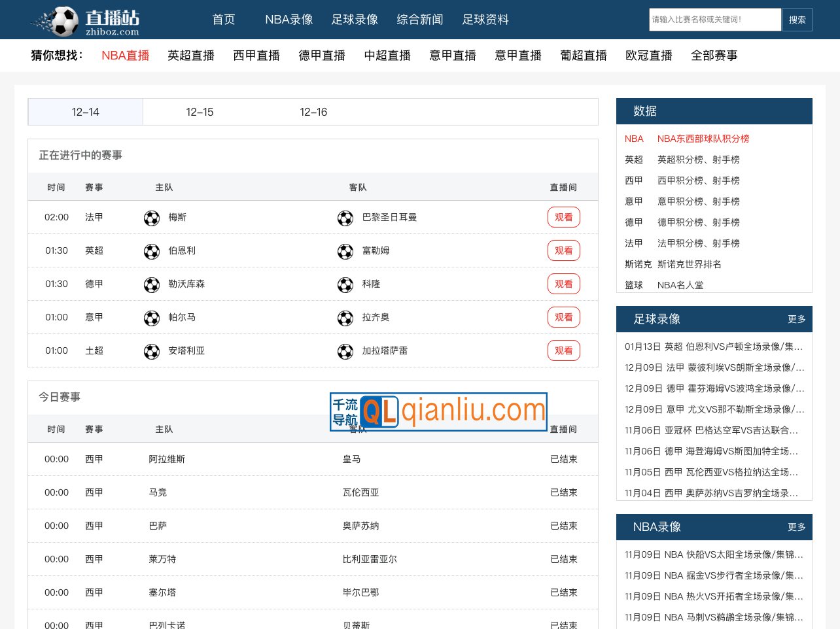Image resolution: width=840 pixels, height=629 pixels.
Task: Watch the 帕尔马 vs 拉齐奥 match
Action: [x=563, y=317]
